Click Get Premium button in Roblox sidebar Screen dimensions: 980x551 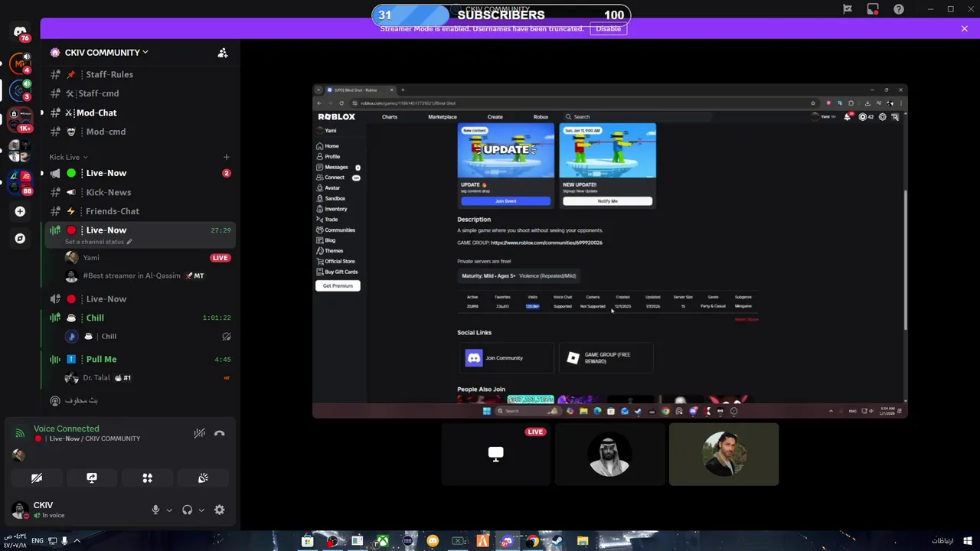(338, 285)
